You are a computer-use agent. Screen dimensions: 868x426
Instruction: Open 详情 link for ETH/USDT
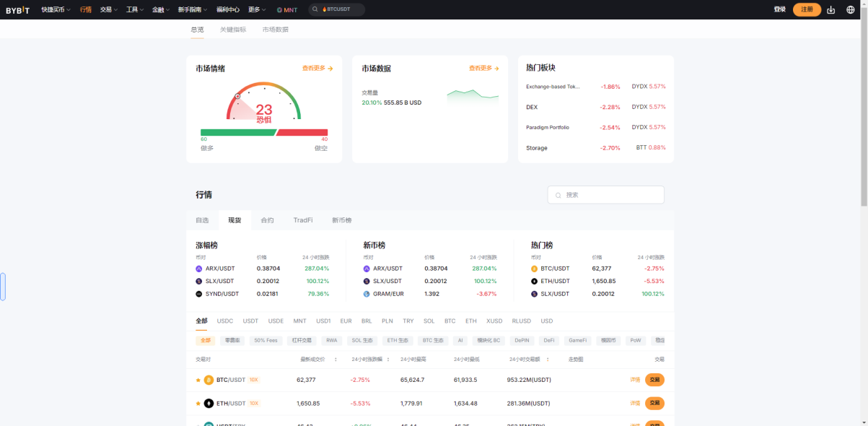(x=635, y=403)
